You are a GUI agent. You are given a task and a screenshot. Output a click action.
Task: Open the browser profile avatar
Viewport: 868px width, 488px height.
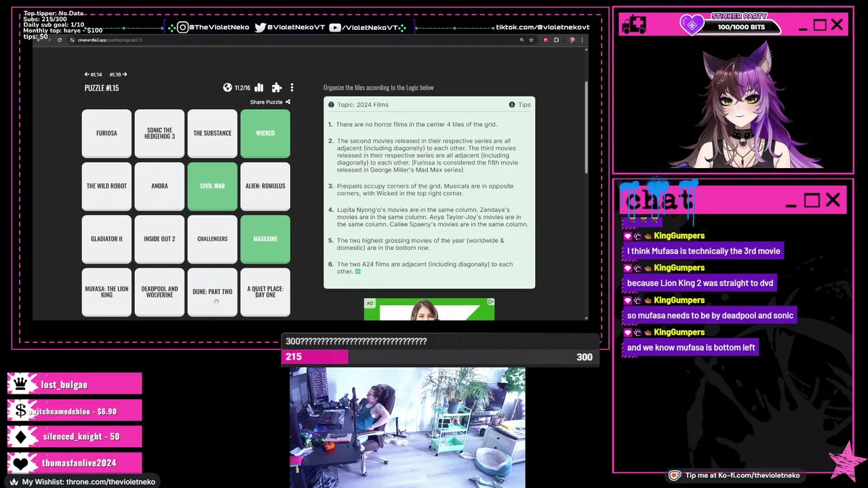[572, 40]
